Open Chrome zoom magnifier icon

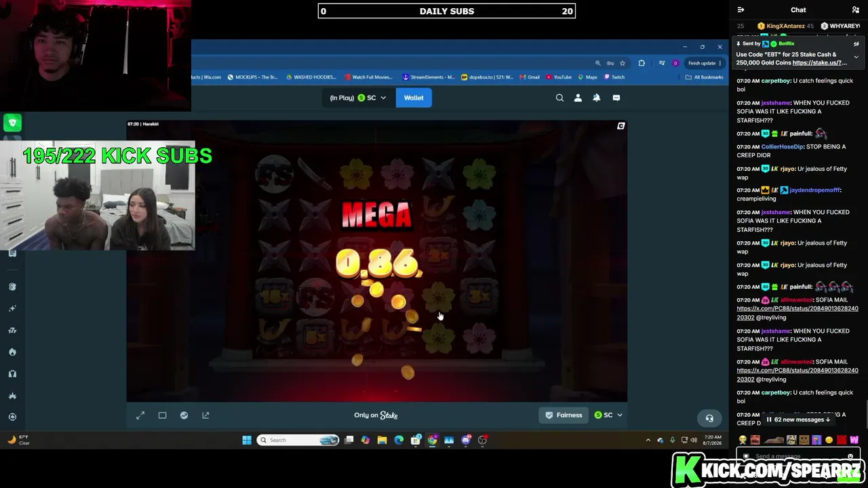coord(597,63)
